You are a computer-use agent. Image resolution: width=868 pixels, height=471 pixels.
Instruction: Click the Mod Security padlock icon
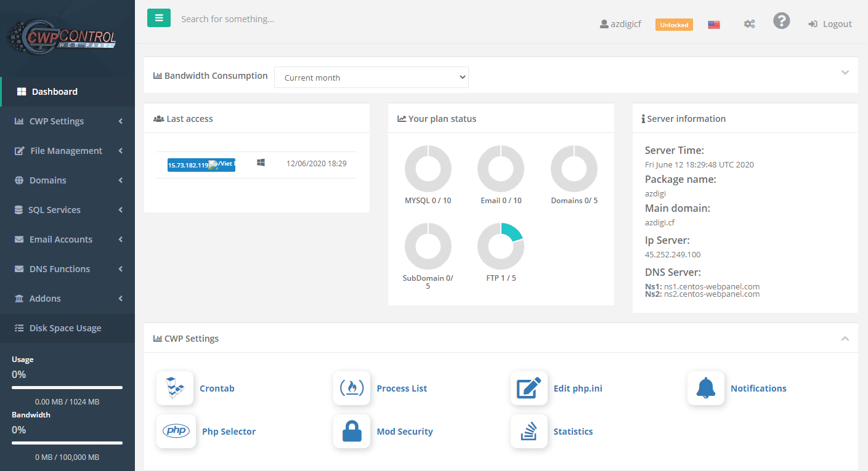tap(352, 431)
